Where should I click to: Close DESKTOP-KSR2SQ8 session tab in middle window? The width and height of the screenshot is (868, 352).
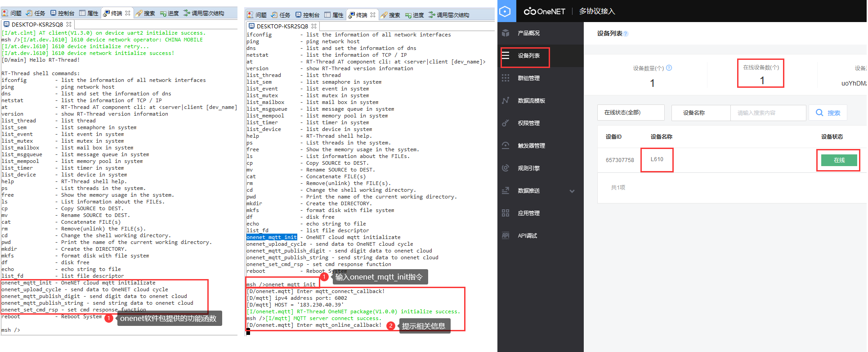pos(314,26)
